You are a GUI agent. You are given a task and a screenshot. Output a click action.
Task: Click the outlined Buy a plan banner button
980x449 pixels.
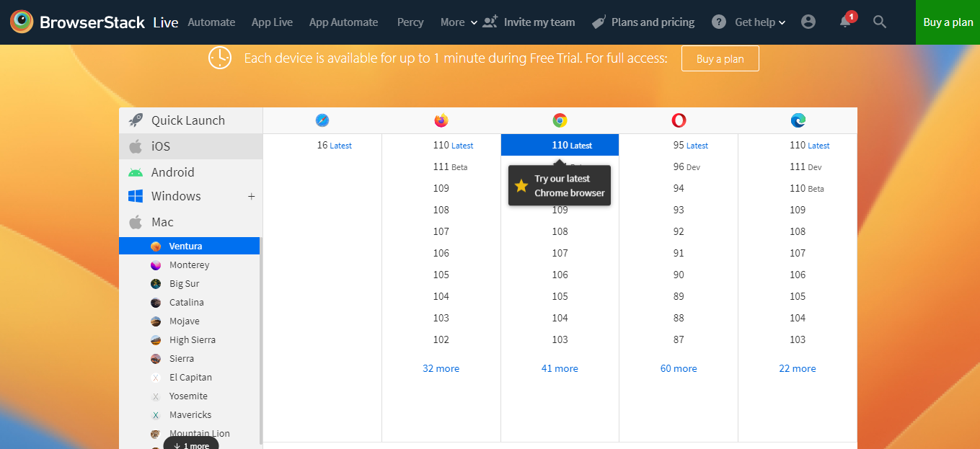point(720,58)
